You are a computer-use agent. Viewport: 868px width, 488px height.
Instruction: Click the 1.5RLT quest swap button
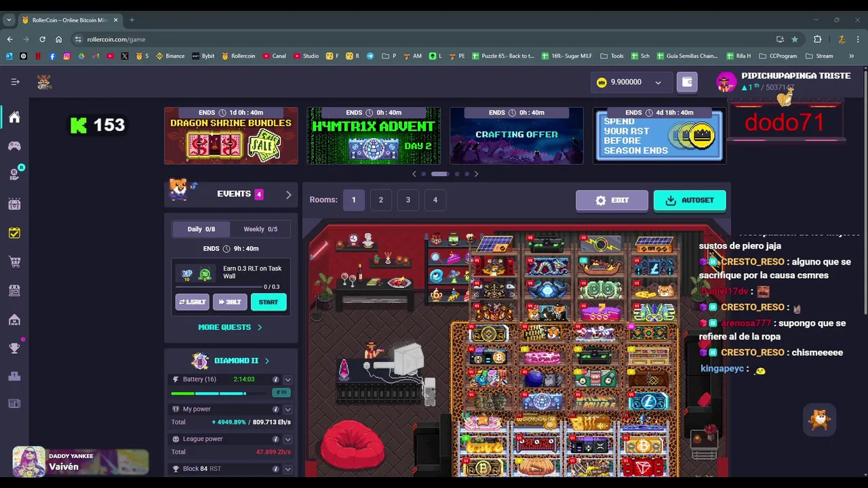click(193, 302)
